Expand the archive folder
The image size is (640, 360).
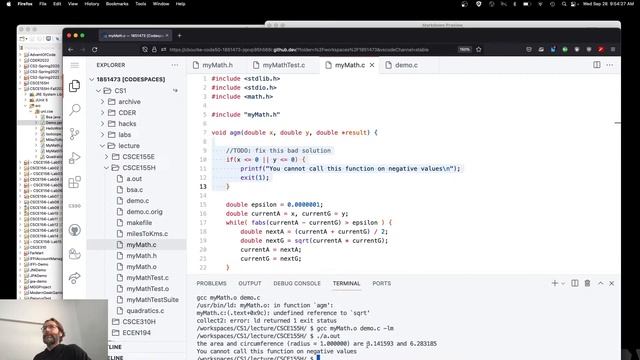[102, 102]
